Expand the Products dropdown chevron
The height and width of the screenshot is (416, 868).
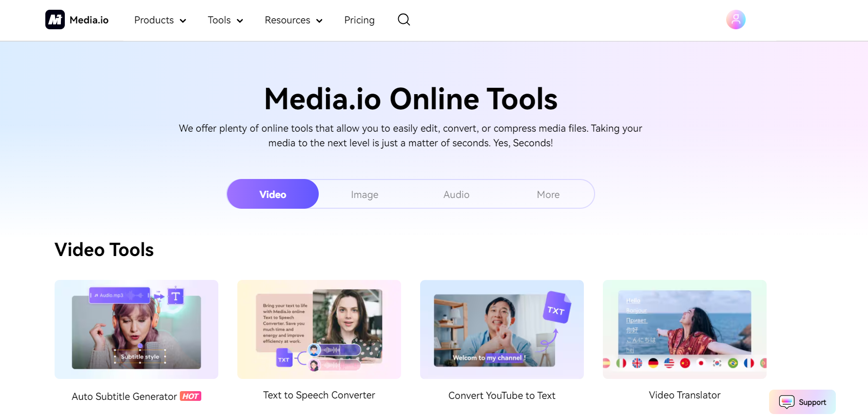[x=183, y=20]
